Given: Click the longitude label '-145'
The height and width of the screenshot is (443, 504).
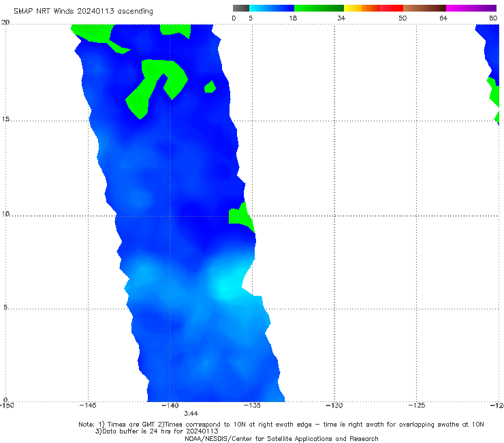Looking at the screenshot, I should (88, 406).
